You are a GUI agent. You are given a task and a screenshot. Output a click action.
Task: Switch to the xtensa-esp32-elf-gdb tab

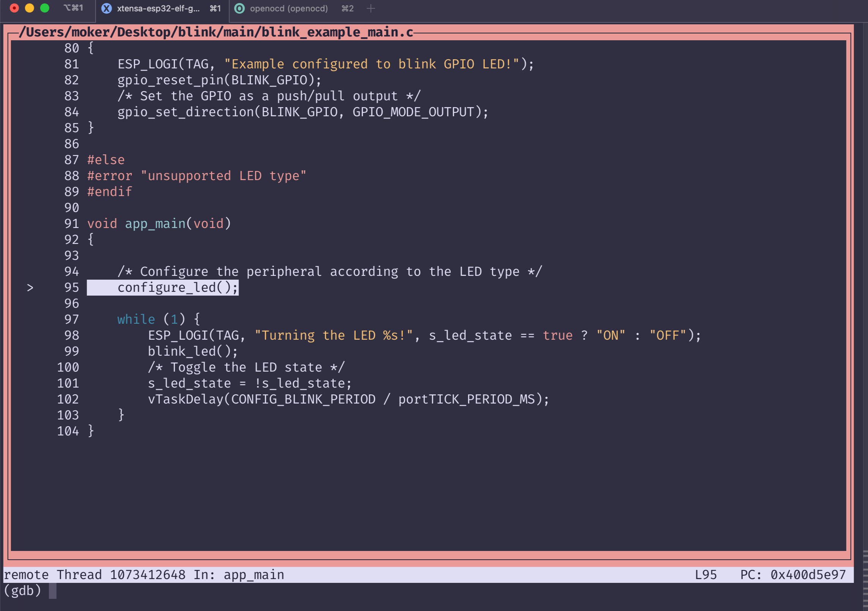[x=162, y=8]
